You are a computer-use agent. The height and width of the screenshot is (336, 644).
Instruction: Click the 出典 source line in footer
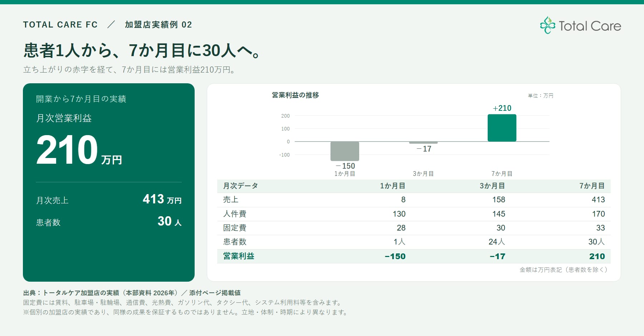point(132,293)
